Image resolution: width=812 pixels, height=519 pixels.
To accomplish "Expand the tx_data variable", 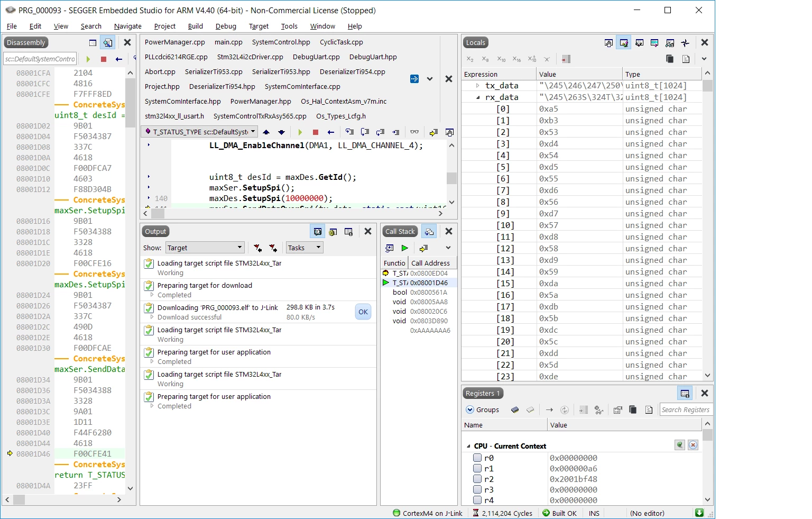I will (x=477, y=86).
